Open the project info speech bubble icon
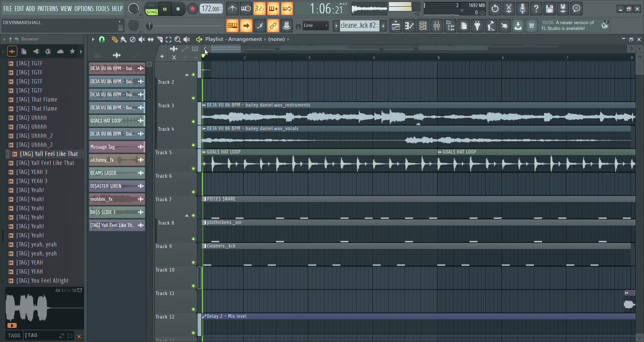This screenshot has height=342, width=644. (577, 9)
